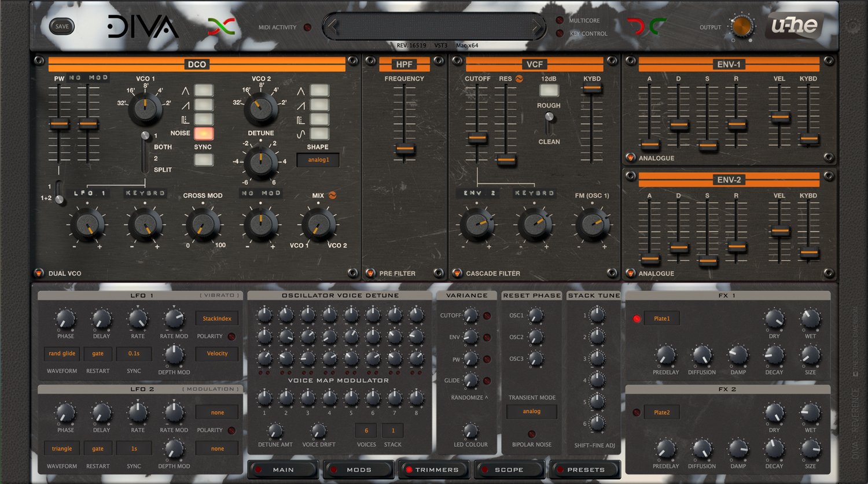Open the Transient Mode 'analog' selector

coord(531,412)
